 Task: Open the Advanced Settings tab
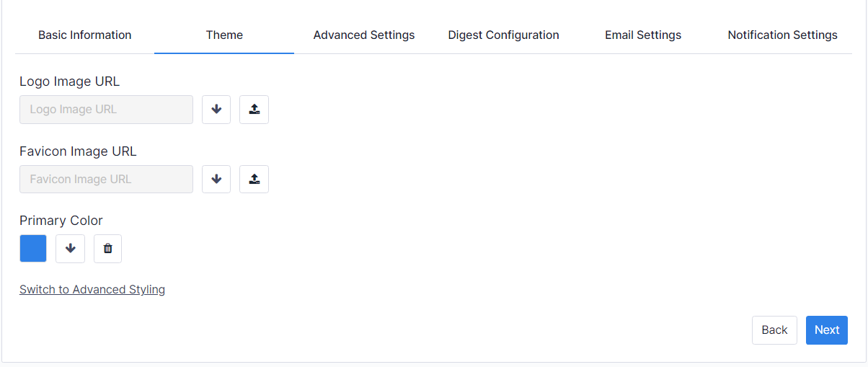364,35
